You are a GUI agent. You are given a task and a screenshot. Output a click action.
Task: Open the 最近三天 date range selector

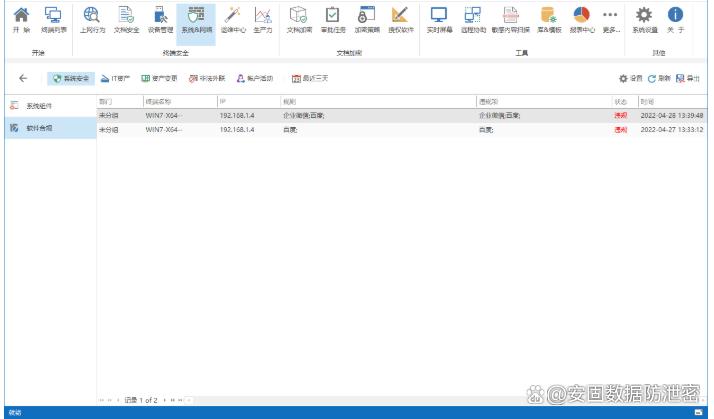(309, 78)
